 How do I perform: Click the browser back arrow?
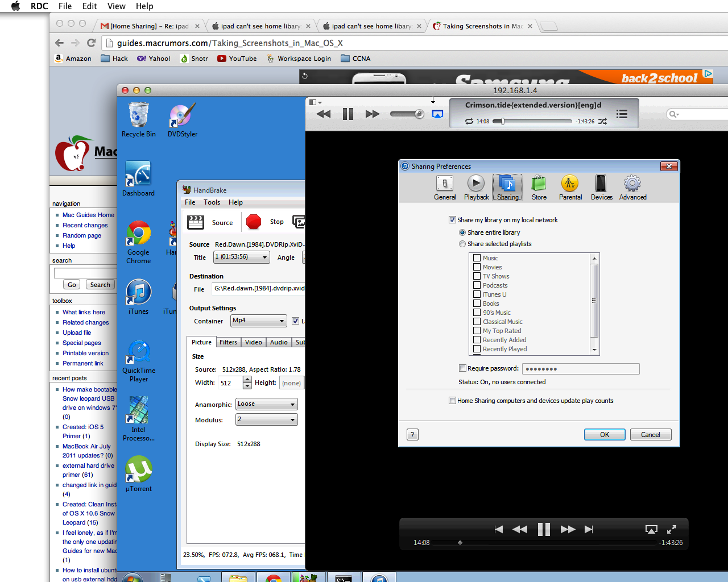click(60, 43)
